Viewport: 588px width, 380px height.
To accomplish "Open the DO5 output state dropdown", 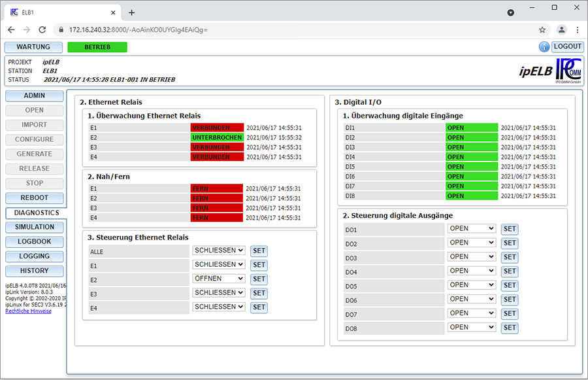I will [471, 285].
